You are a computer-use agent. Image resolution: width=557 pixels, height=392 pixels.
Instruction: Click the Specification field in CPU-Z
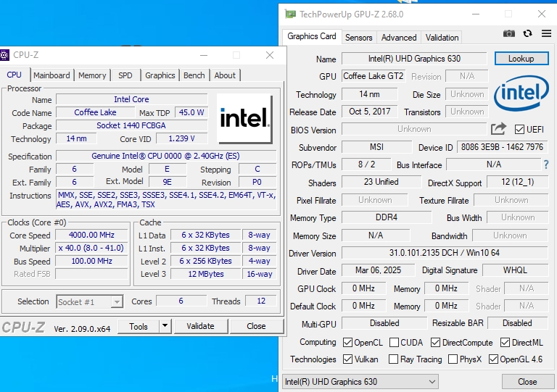[166, 156]
